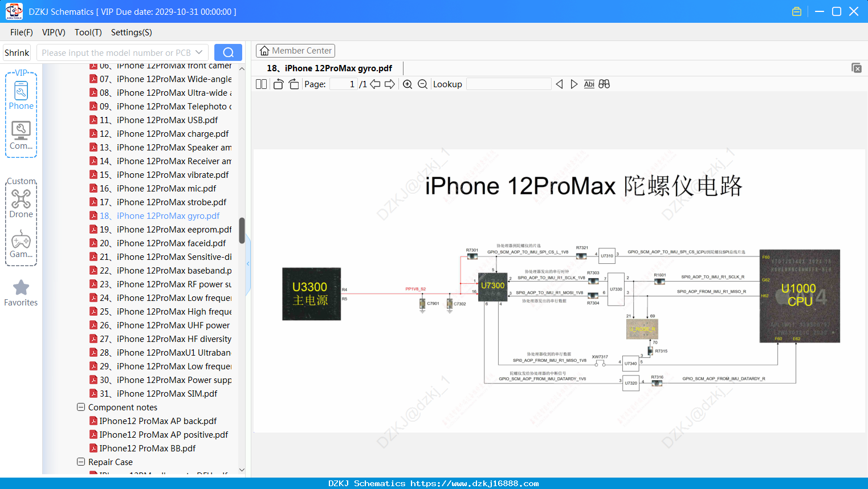
Task: Open the yellow toolbox icon in title bar
Action: (x=797, y=11)
